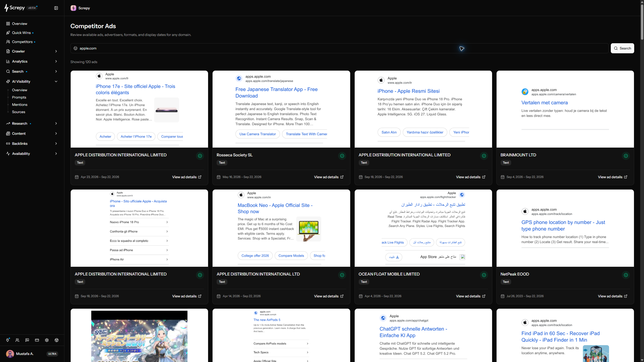Image resolution: width=644 pixels, height=362 pixels.
Task: Open the pink Screpy project icon in header
Action: click(73, 8)
